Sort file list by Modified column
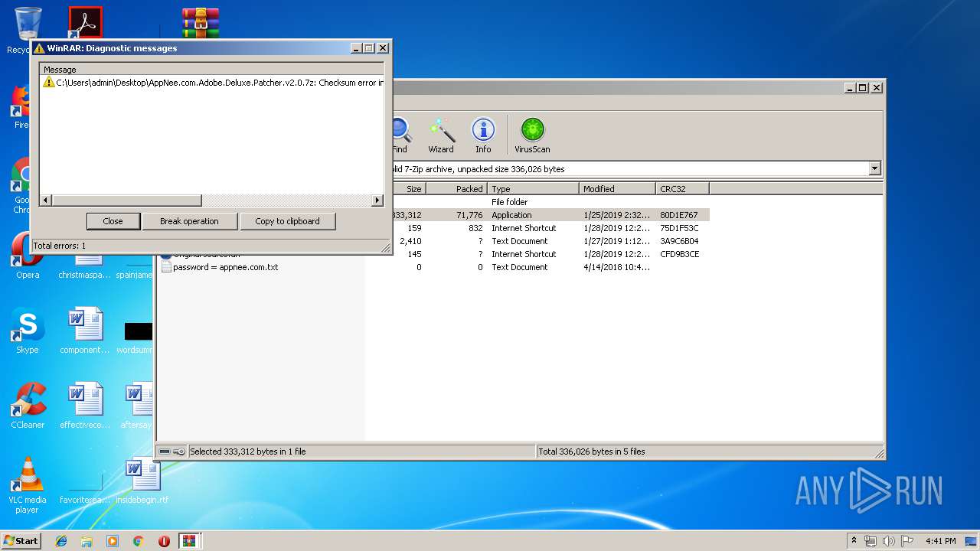Image resolution: width=980 pixels, height=551 pixels. pos(617,189)
